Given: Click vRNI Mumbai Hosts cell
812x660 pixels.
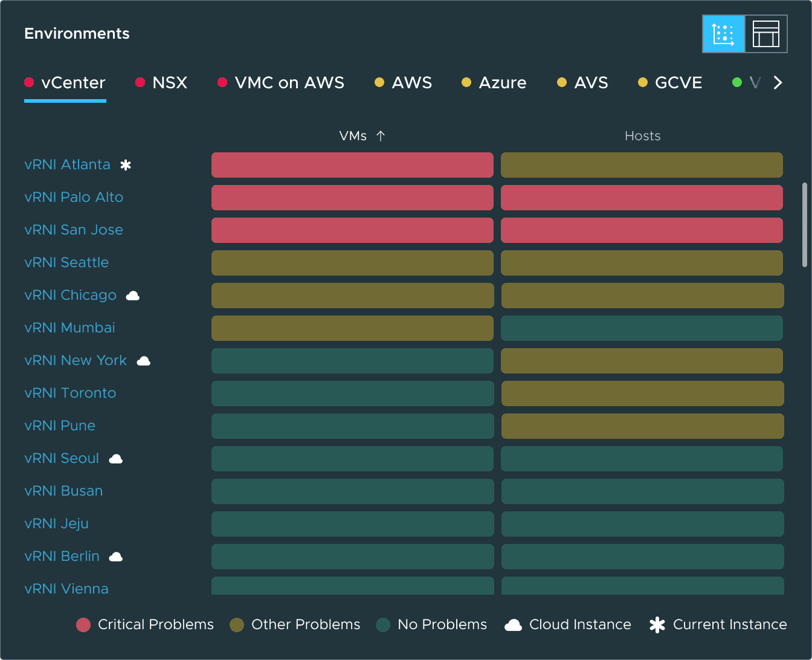Looking at the screenshot, I should click(x=642, y=328).
